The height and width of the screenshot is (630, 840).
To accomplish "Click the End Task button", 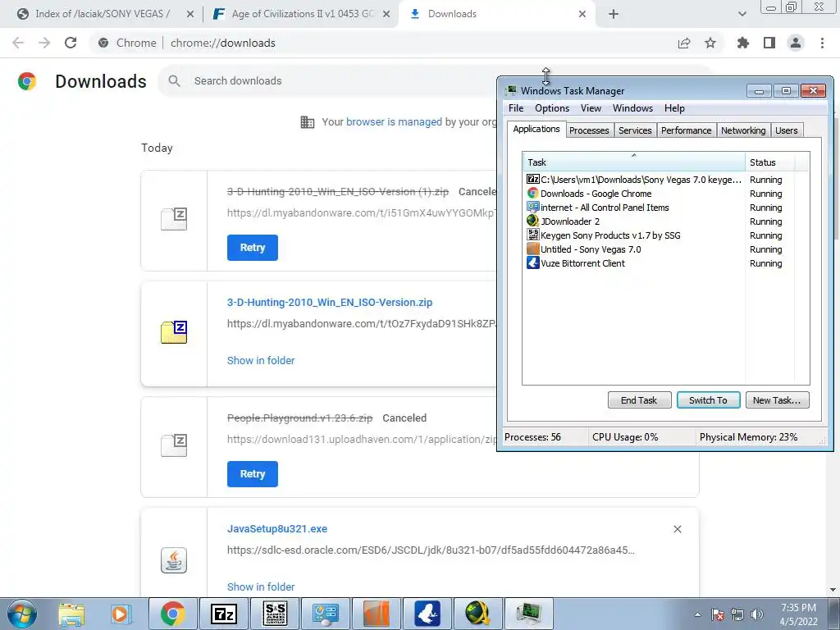I will (x=639, y=400).
